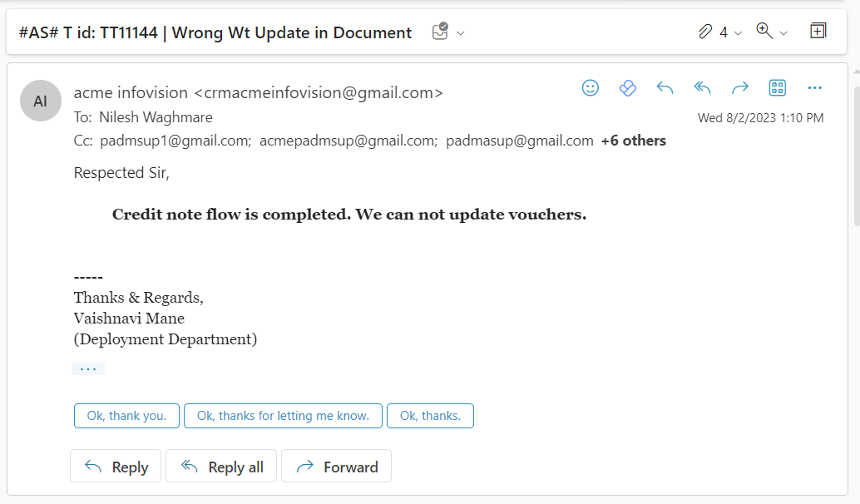Expand the +6 others recipients

pos(634,141)
